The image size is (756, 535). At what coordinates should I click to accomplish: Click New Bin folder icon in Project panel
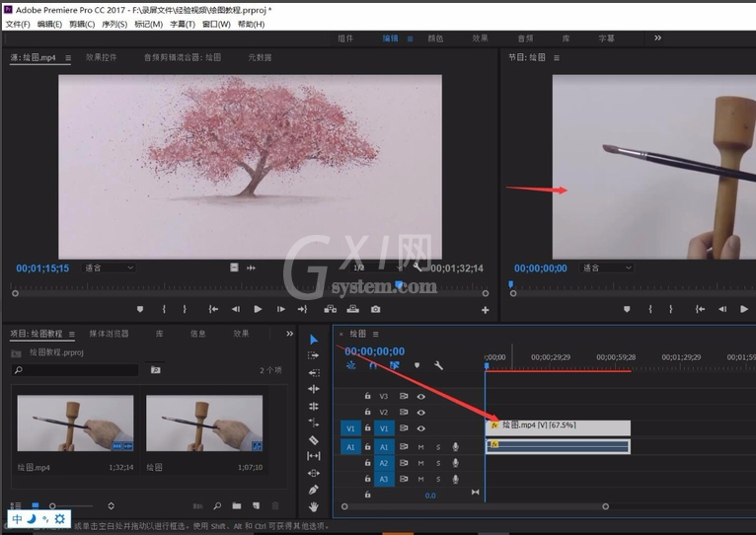pos(237,505)
